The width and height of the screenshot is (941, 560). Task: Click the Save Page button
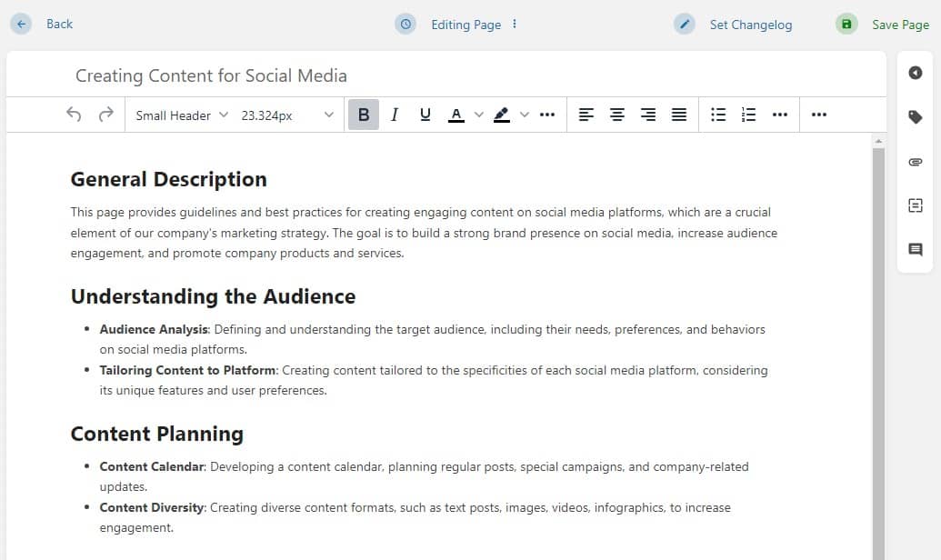(x=883, y=25)
